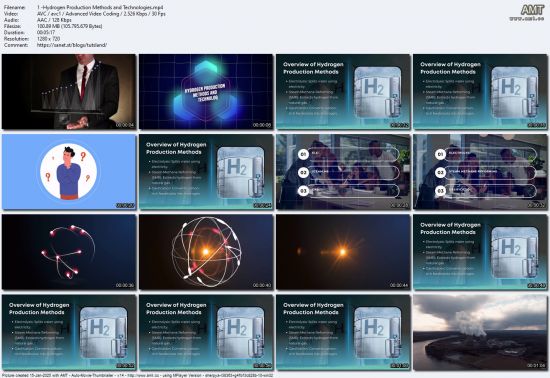
Task: Click the 'Duration:' label
Action: pos(13,33)
